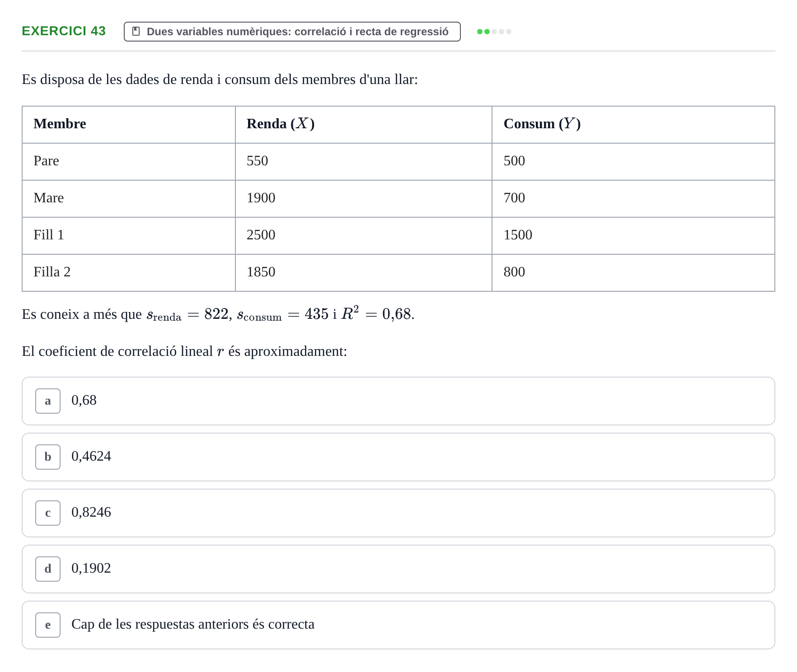Viewport: 797px width, 672px height.
Task: Choose answer option d with 0,1902
Action: click(398, 569)
